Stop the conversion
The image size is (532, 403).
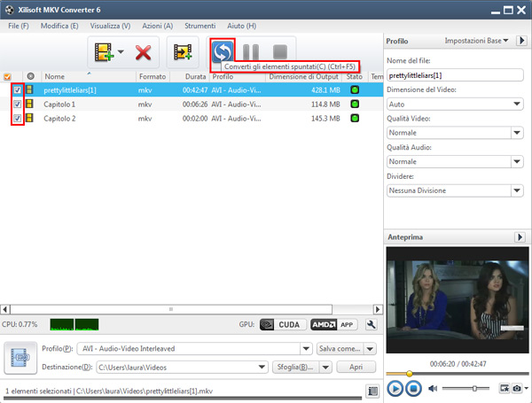[280, 52]
